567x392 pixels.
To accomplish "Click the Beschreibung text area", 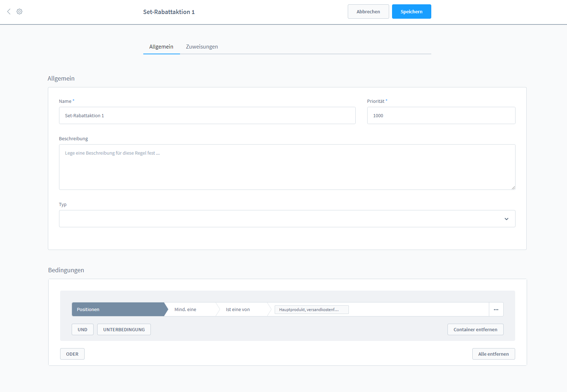I will (287, 167).
